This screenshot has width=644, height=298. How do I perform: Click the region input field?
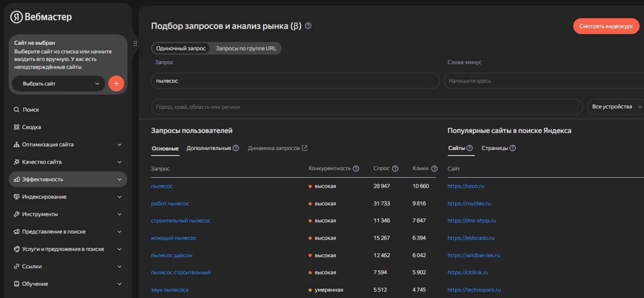366,107
